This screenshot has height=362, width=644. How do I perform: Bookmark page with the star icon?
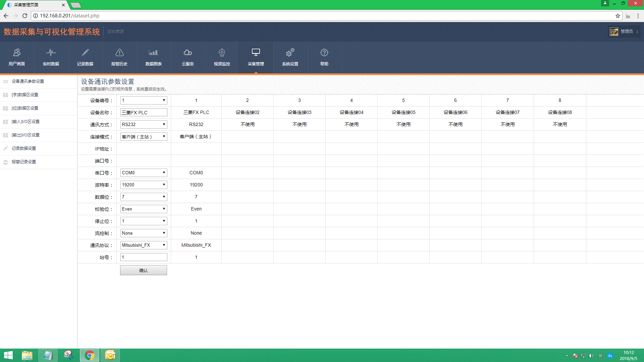618,16
